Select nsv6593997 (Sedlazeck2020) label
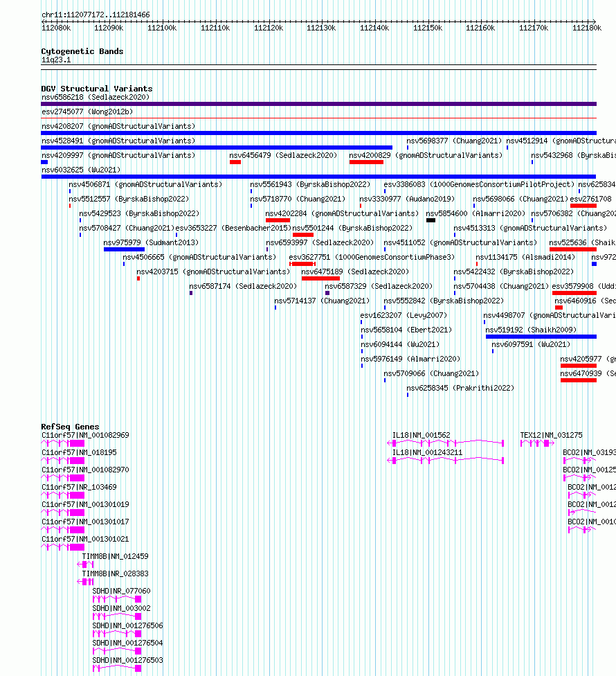The height and width of the screenshot is (676, 616). pos(320,242)
